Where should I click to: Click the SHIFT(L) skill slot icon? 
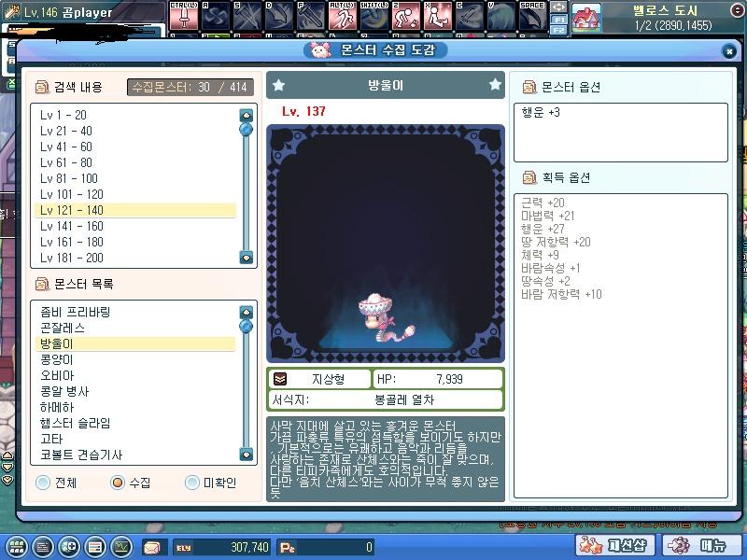click(375, 16)
